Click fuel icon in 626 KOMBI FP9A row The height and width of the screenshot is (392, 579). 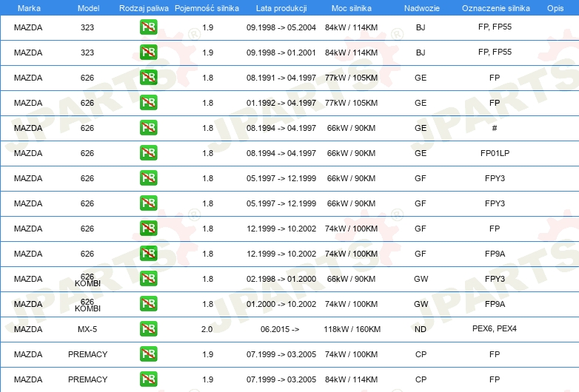(x=148, y=303)
